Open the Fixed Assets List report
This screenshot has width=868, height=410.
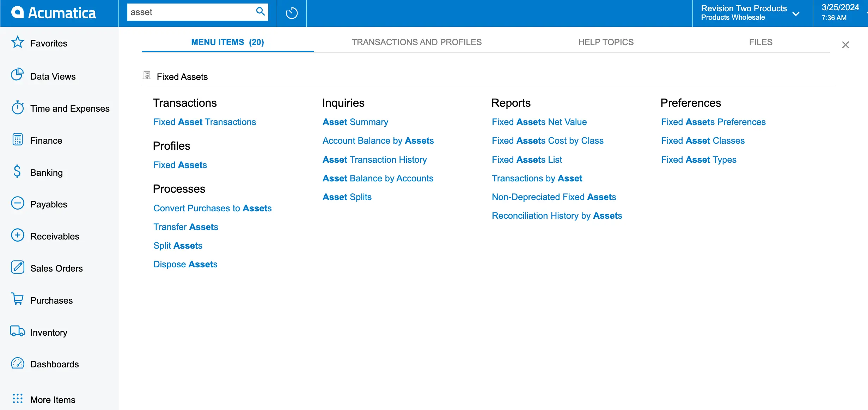pyautogui.click(x=527, y=160)
